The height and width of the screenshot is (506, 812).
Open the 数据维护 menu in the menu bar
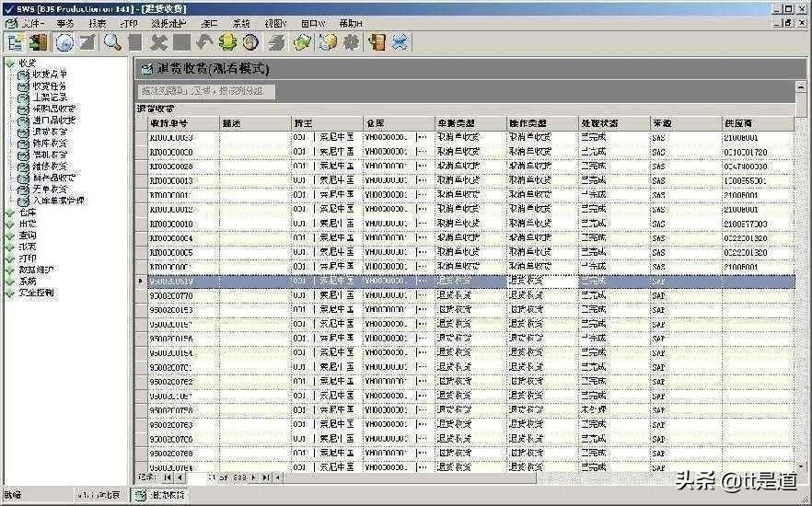(x=168, y=23)
